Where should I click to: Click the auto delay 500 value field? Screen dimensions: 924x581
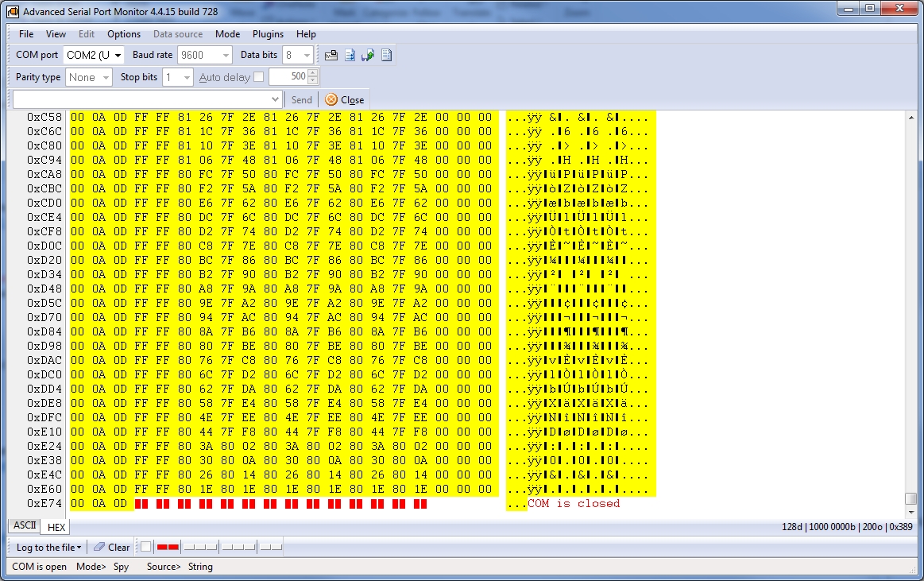(288, 76)
